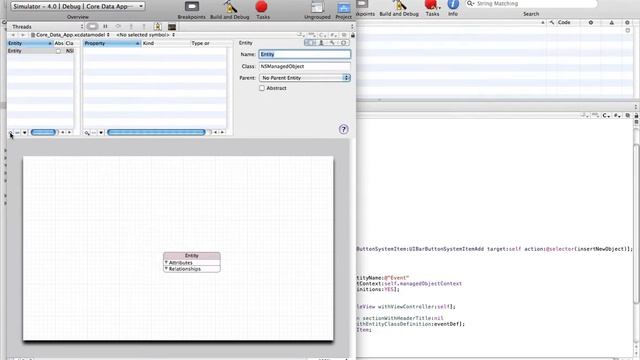
Task: Click the Class field with NSManagedObject
Action: pos(304,66)
